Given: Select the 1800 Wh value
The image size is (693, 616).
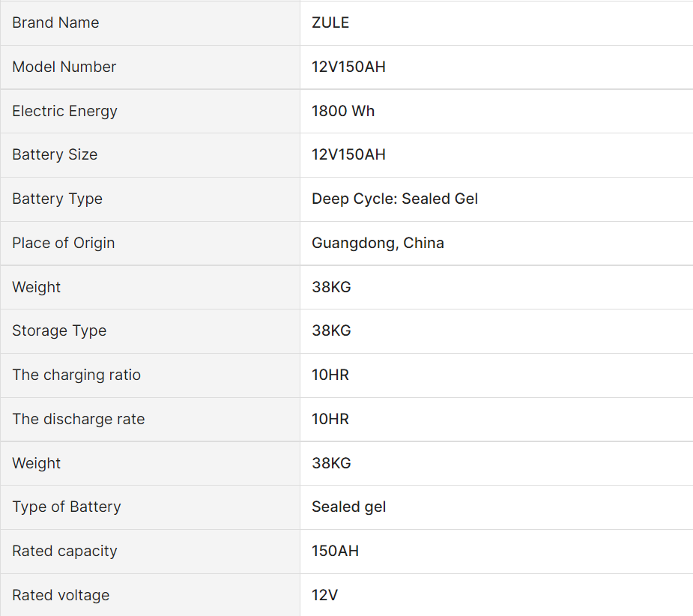Looking at the screenshot, I should point(343,111).
